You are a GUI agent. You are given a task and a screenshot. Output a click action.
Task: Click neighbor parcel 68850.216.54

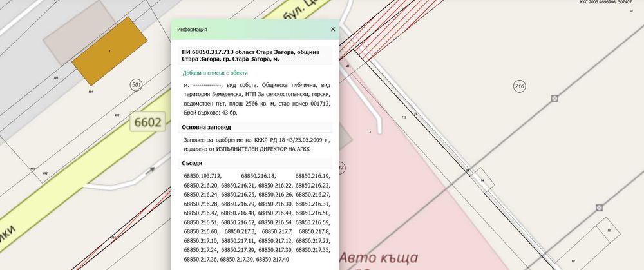pyautogui.click(x=276, y=223)
